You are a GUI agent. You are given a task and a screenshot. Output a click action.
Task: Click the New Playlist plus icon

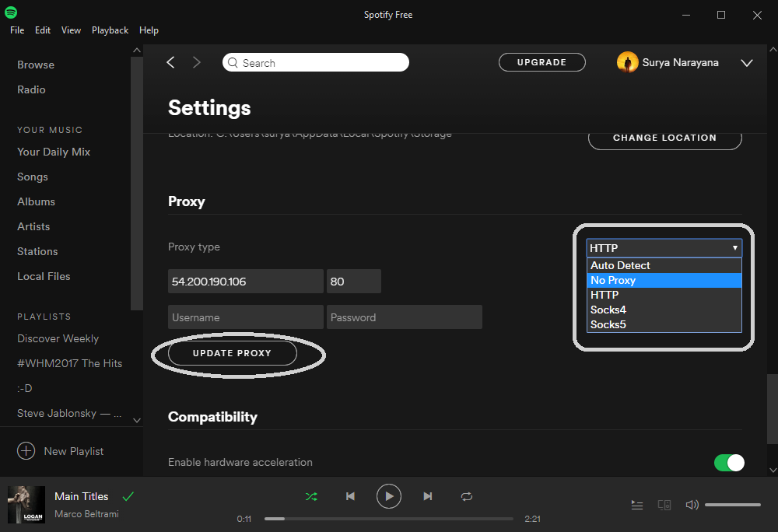tap(26, 450)
